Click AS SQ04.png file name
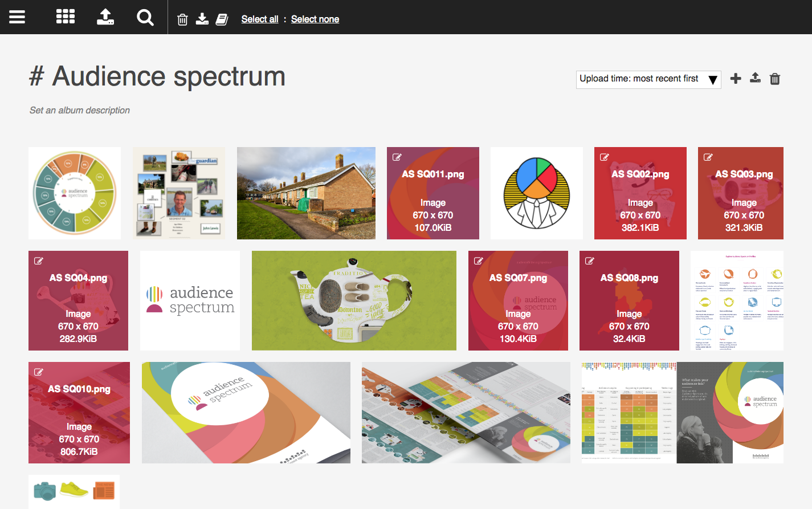 78,278
